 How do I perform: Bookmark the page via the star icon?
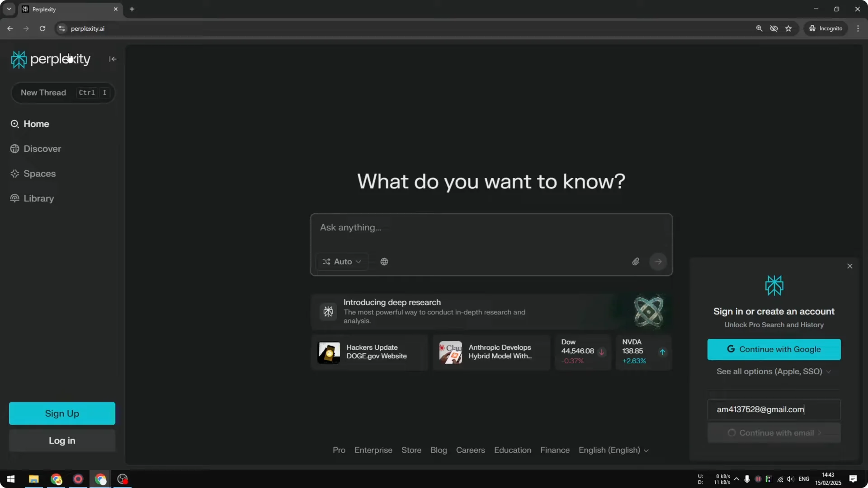pyautogui.click(x=788, y=28)
